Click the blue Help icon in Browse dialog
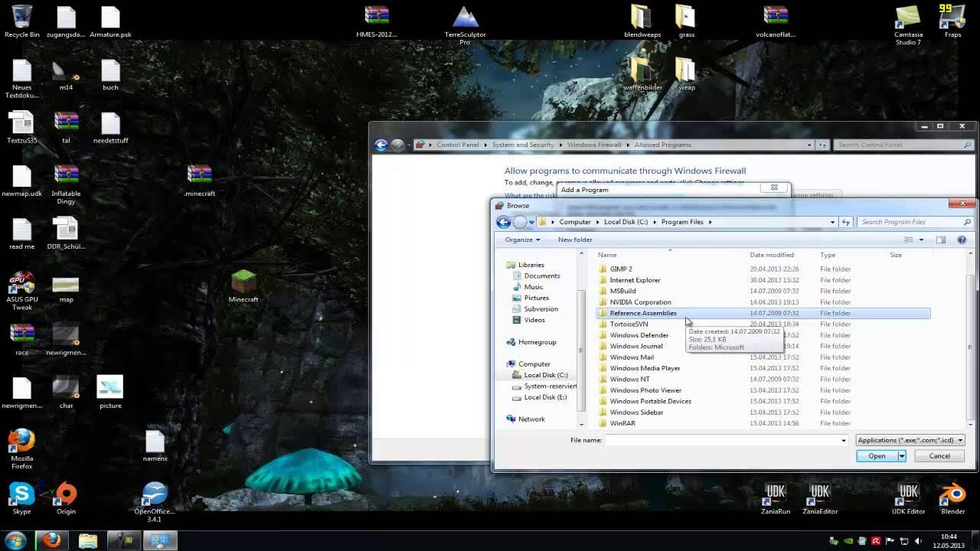The image size is (980, 551). 962,240
